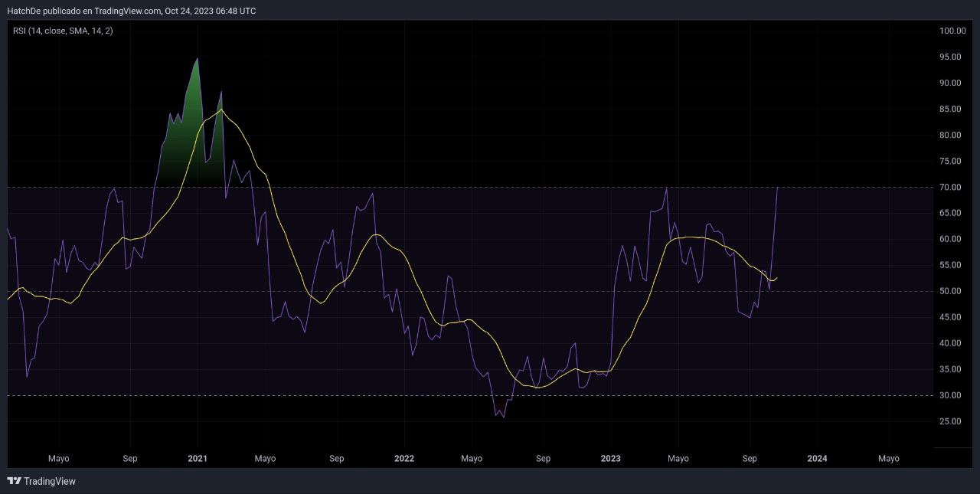This screenshot has width=980, height=494.
Task: Select the RSI (14, close, SMA, 14, 2) legend
Action: point(63,31)
